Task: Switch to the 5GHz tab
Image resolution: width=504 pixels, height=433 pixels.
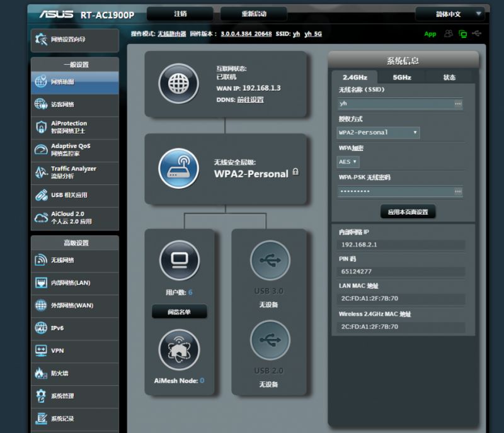Action: pyautogui.click(x=401, y=77)
